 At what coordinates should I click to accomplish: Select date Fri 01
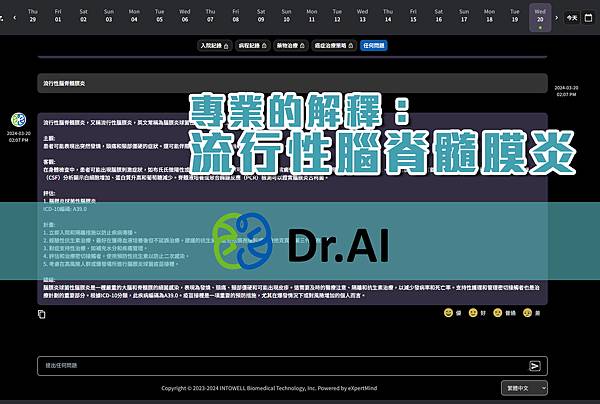pyautogui.click(x=58, y=16)
